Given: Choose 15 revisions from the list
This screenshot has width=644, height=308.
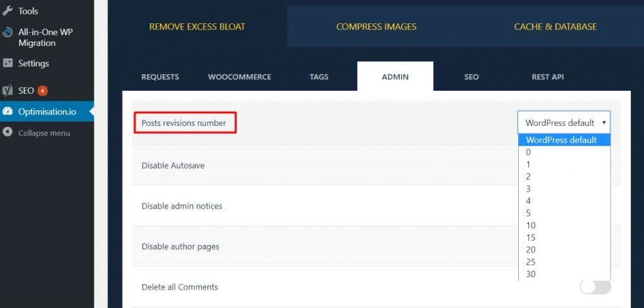Looking at the screenshot, I should coord(564,237).
